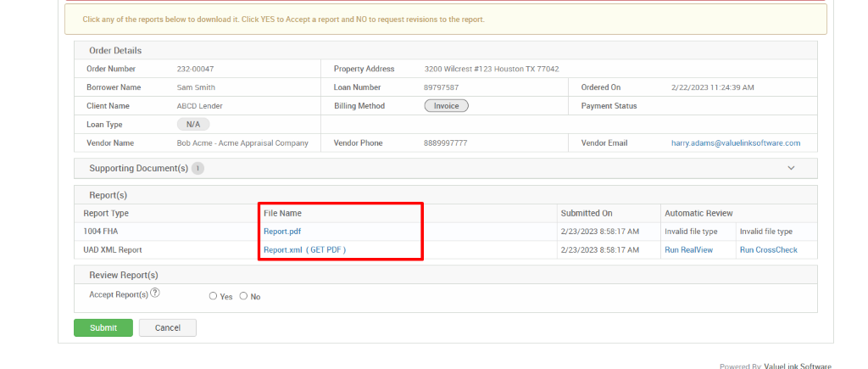Click the help icon beside Accept Report(s)
The width and height of the screenshot is (868, 369).
[x=155, y=294]
